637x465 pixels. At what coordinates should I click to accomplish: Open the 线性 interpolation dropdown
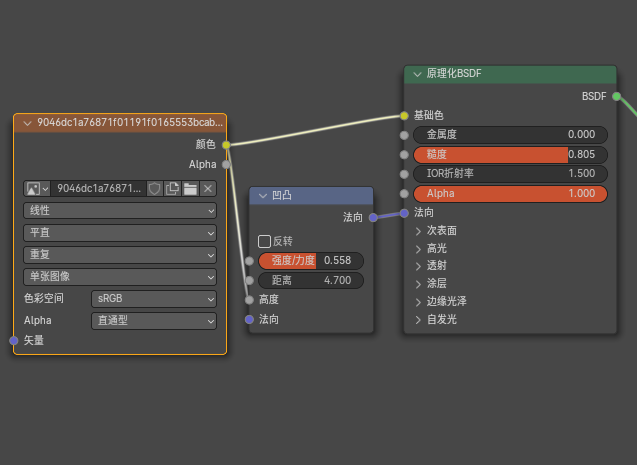[x=120, y=211]
